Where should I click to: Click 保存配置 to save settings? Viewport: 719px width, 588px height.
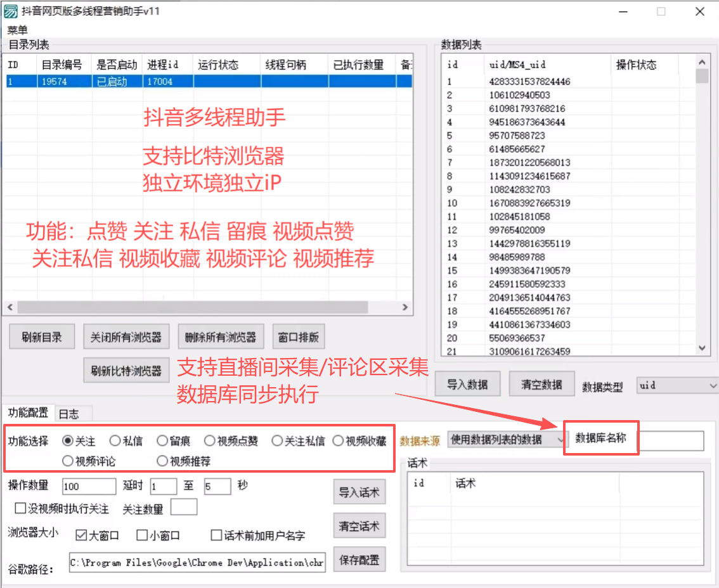click(359, 560)
